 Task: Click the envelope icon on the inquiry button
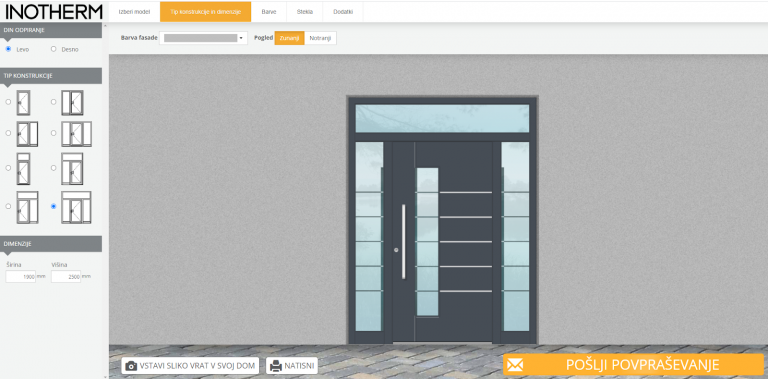pyautogui.click(x=515, y=365)
